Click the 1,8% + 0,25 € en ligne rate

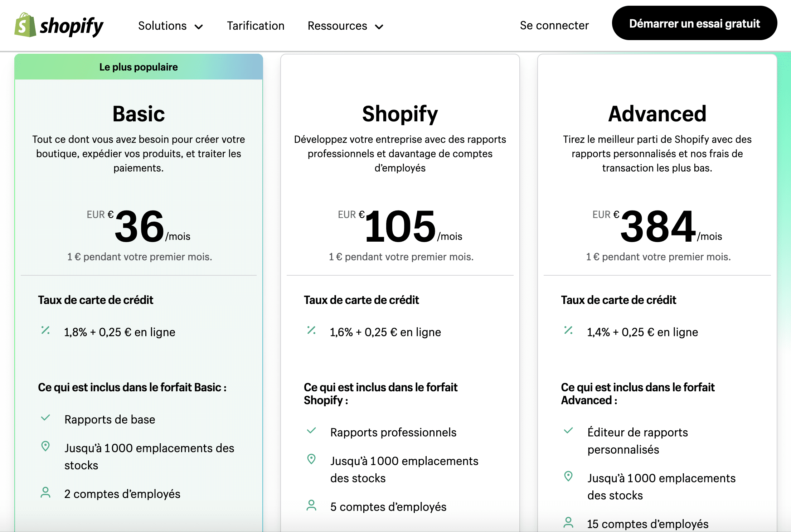[x=120, y=332]
